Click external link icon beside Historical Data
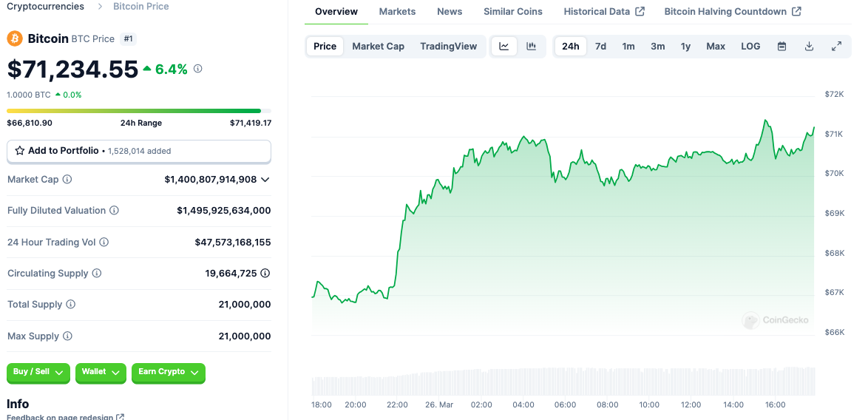The image size is (868, 420). (640, 12)
